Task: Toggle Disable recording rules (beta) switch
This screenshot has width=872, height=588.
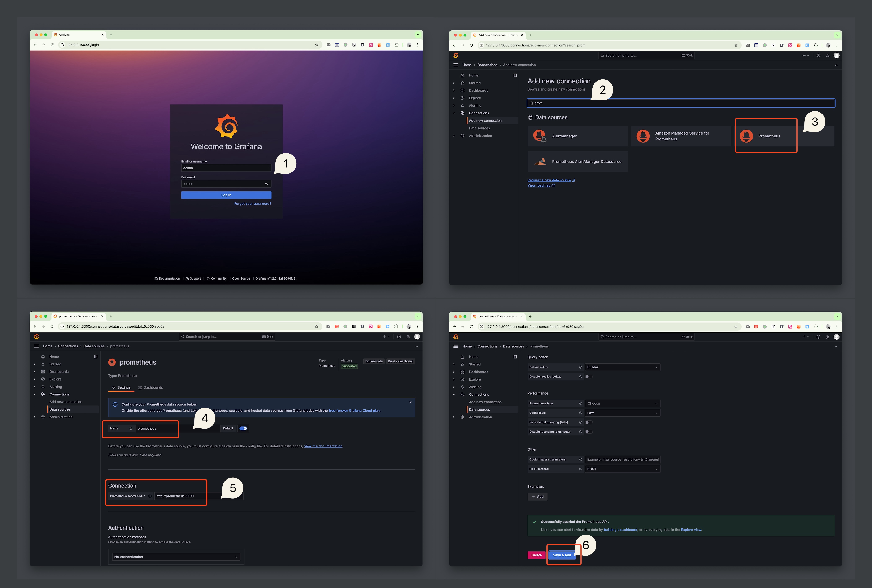Action: point(589,432)
